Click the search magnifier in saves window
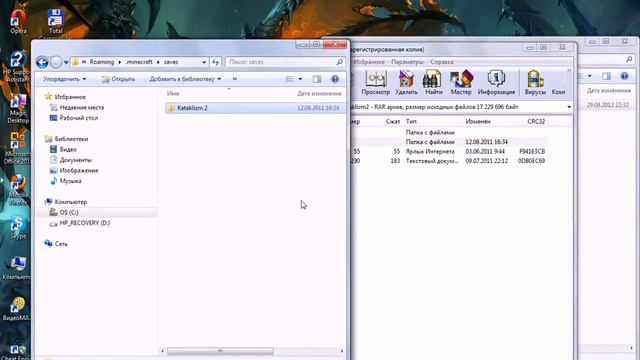640x360 pixels. [x=339, y=62]
